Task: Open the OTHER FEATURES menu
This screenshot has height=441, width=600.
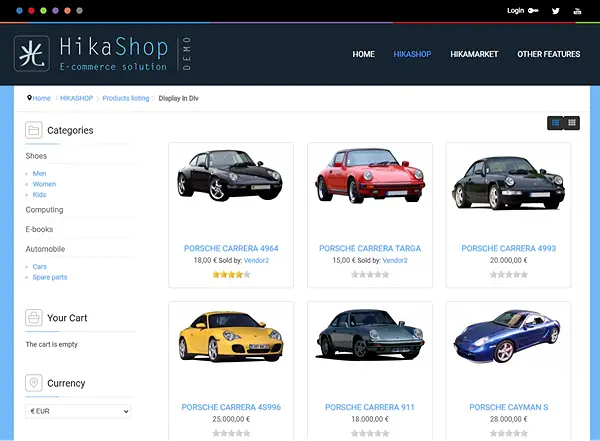Action: [x=548, y=54]
